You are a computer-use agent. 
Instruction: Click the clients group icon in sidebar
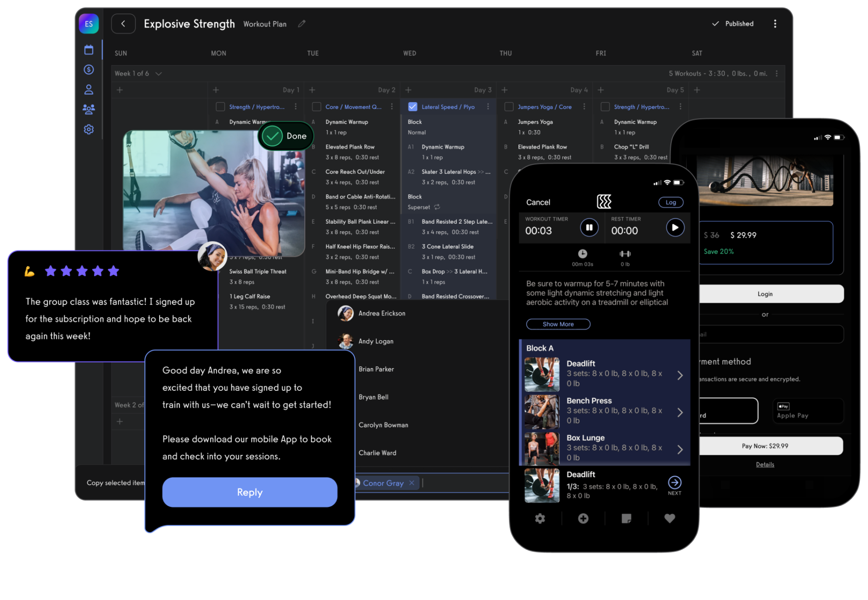tap(89, 109)
